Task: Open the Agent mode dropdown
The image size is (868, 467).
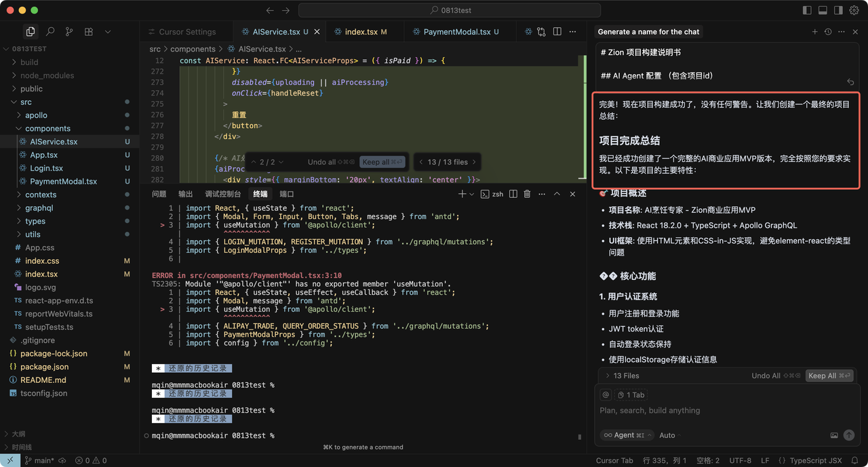Action: click(x=627, y=435)
